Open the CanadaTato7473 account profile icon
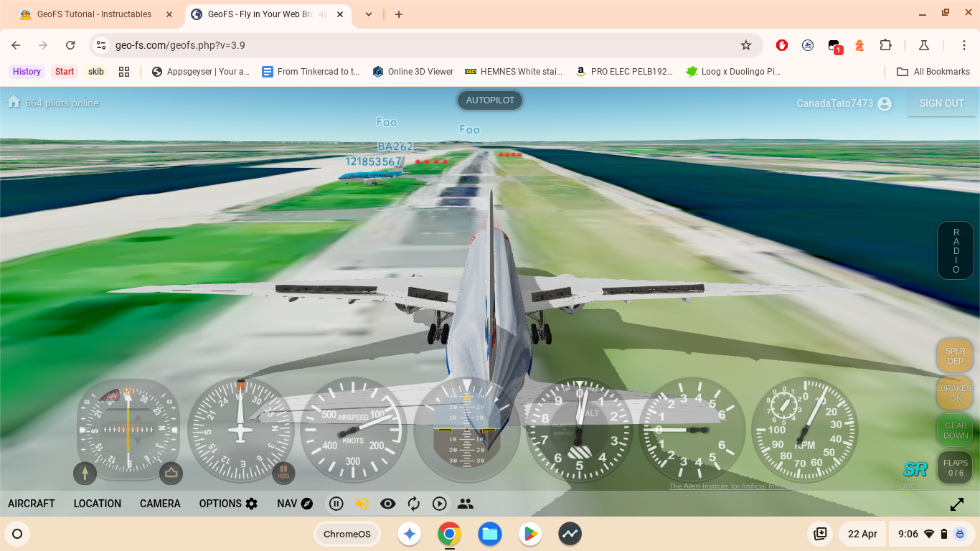This screenshot has width=980, height=551. click(x=884, y=103)
